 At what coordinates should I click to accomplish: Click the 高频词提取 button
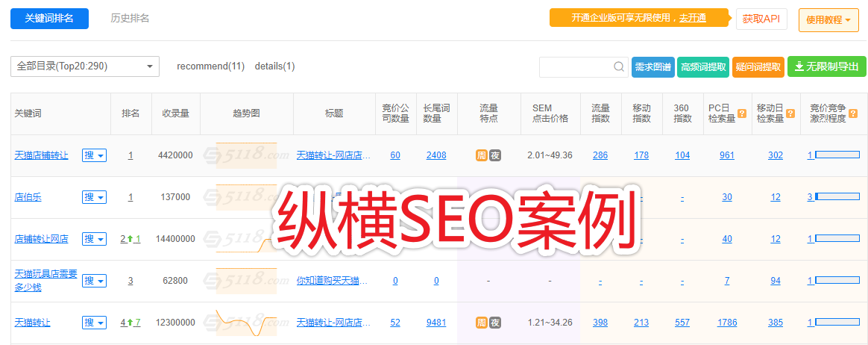(x=703, y=67)
